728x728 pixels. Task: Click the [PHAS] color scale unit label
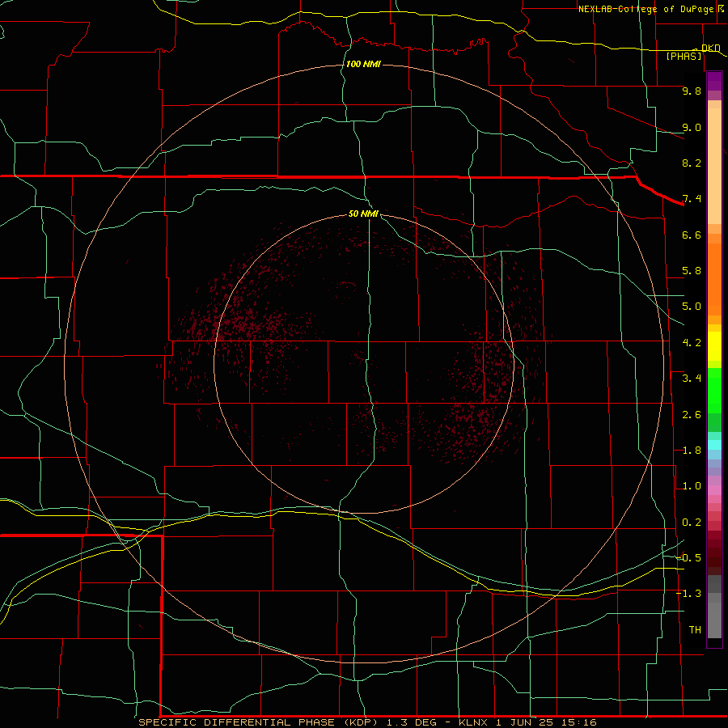tap(684, 56)
